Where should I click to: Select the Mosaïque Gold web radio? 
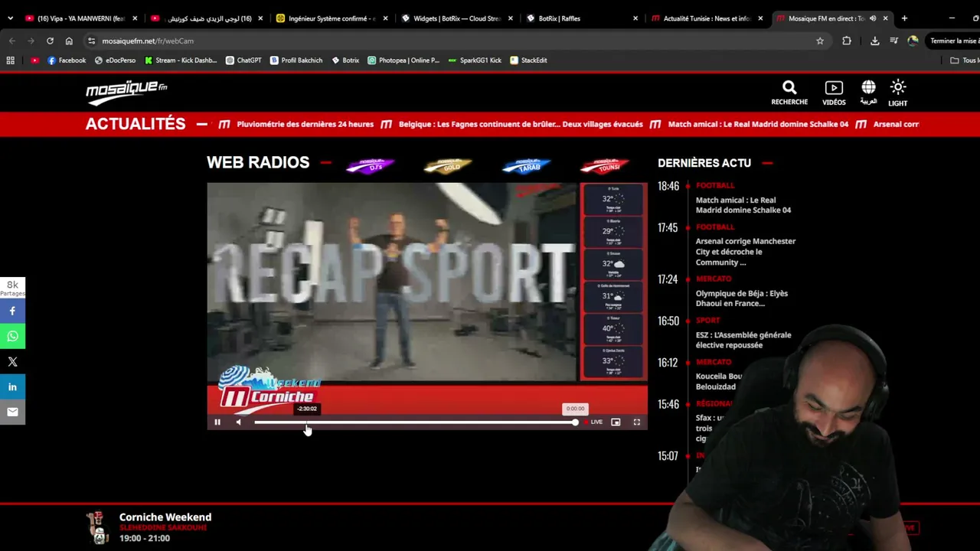[x=448, y=165]
